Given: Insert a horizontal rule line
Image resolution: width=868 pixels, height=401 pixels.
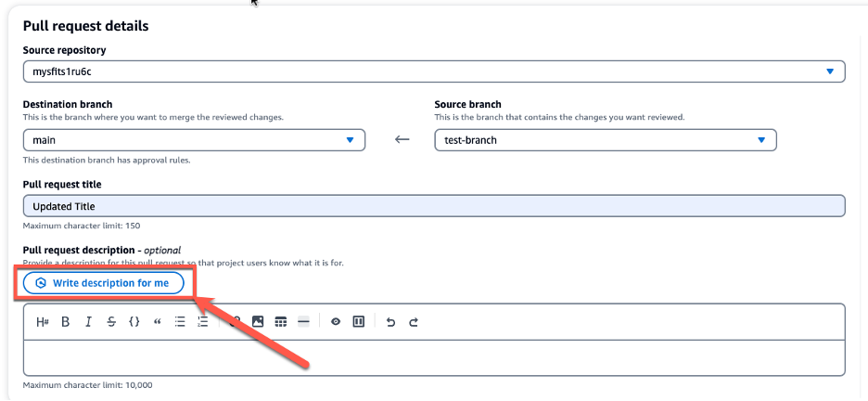Looking at the screenshot, I should (303, 322).
